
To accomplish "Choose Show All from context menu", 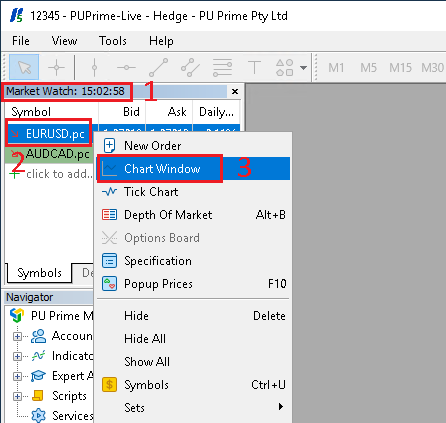I will point(193,362).
